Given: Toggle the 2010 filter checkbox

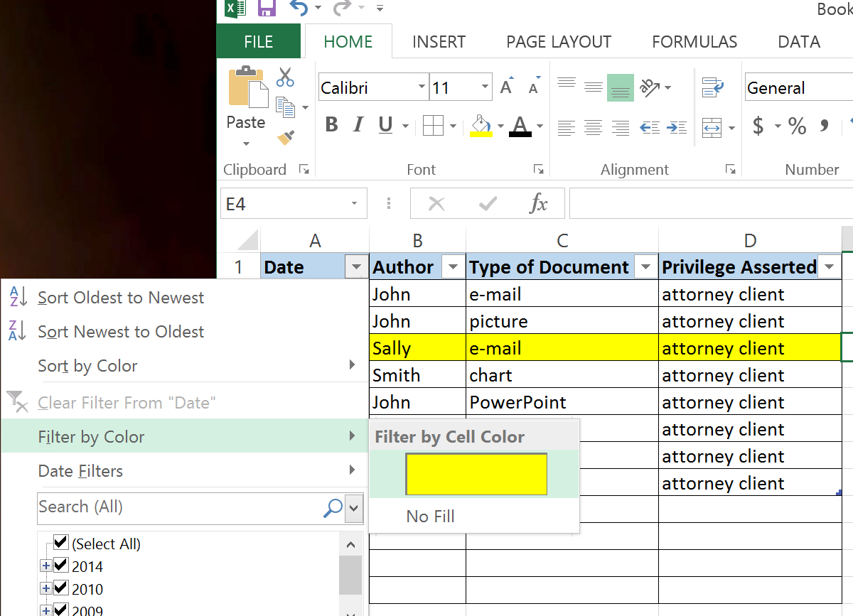Looking at the screenshot, I should (60, 589).
